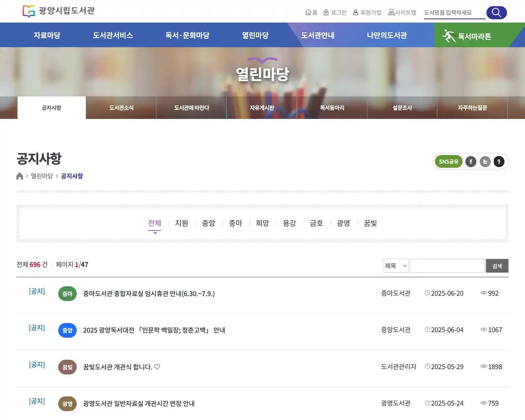
Task: Filter notices by 희망 library
Action: click(262, 223)
